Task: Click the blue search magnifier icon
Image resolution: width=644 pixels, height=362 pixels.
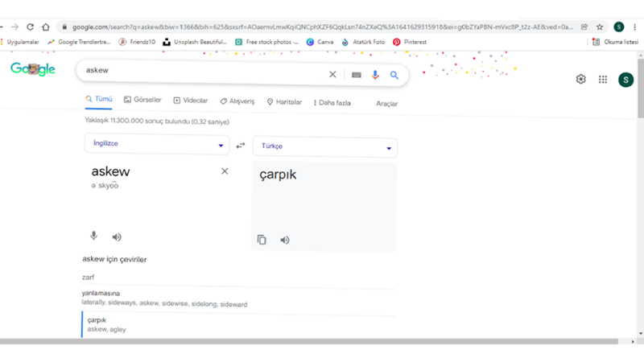Action: (394, 75)
